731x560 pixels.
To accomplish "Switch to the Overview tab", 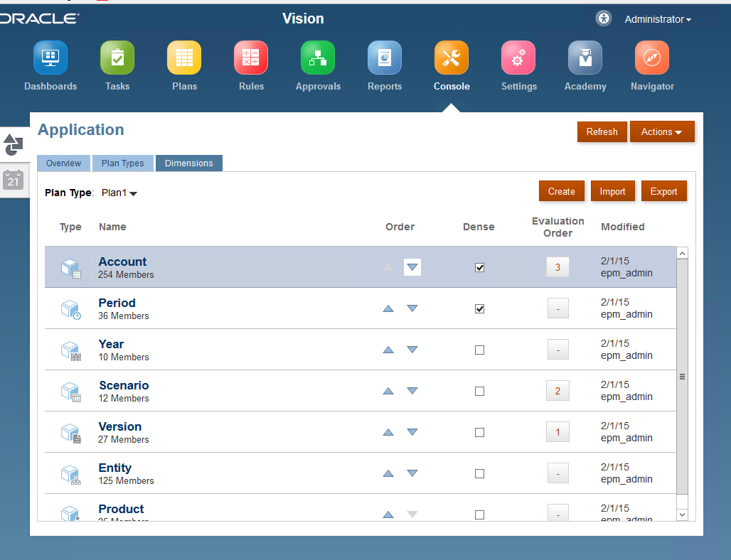I will coord(63,163).
